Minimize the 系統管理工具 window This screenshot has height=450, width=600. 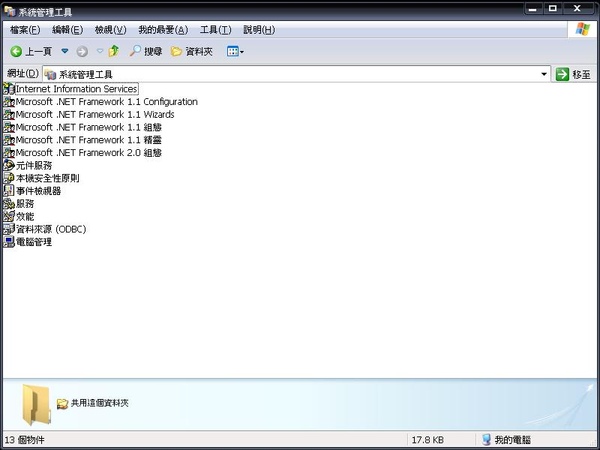point(533,8)
